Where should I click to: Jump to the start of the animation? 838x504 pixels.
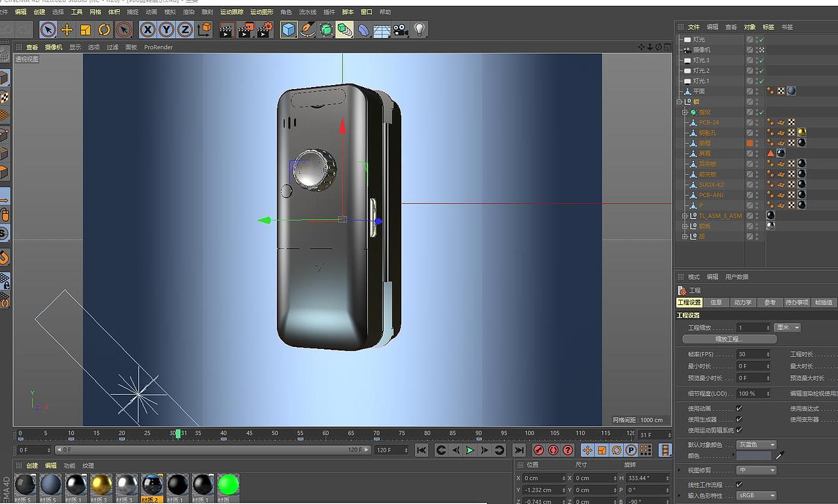[422, 450]
